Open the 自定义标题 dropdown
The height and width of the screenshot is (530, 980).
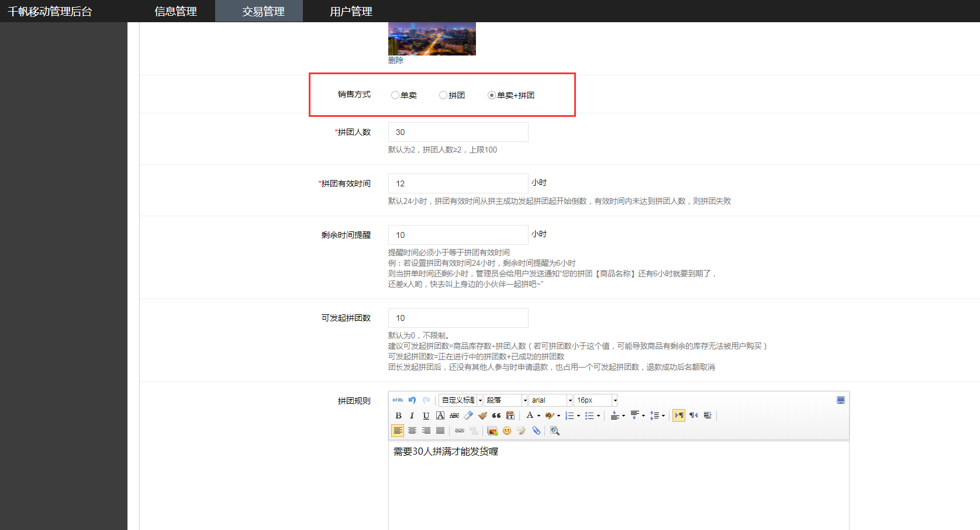point(461,400)
